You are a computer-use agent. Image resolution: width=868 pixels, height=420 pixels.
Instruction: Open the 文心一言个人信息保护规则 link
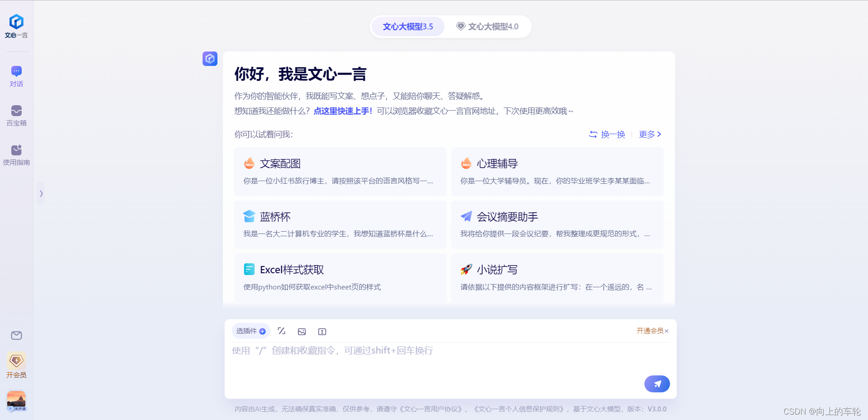pyautogui.click(x=520, y=409)
